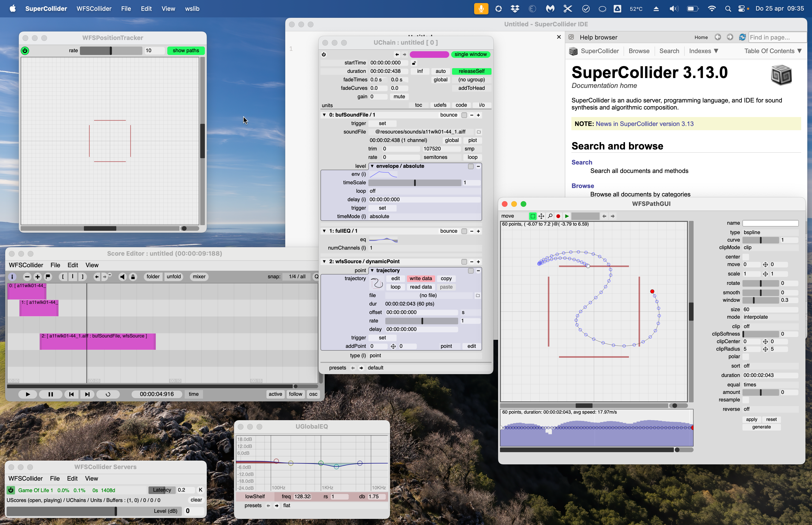
Task: Toggle the polar checkbox in WFSPathGUI
Action: click(x=746, y=357)
